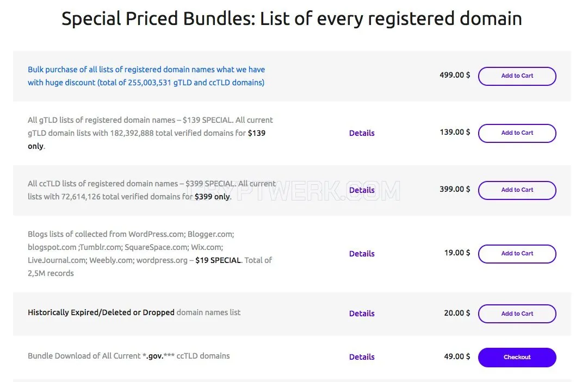Image resolution: width=588 pixels, height=382 pixels.
Task: Select the 499.00 $ price label
Action: click(455, 75)
